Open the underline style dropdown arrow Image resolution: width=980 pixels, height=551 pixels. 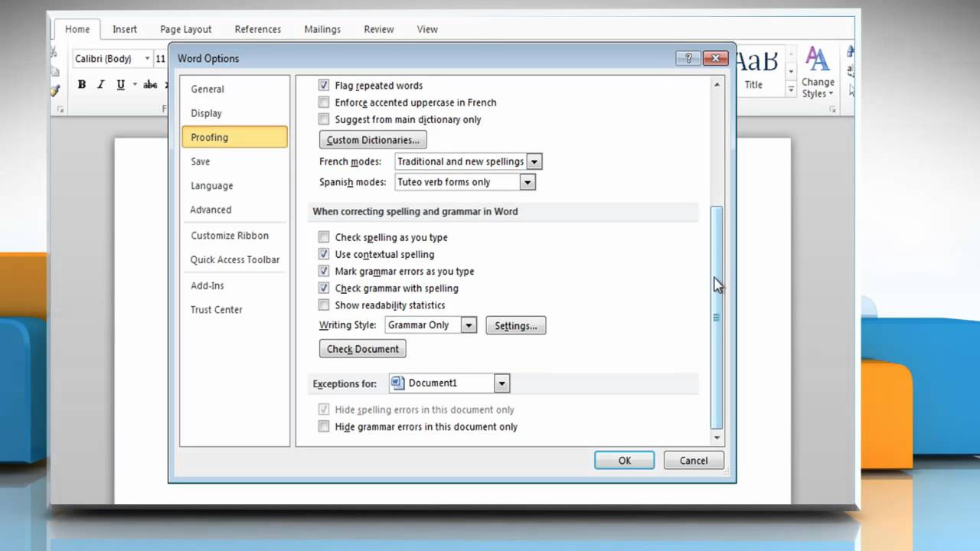click(135, 85)
